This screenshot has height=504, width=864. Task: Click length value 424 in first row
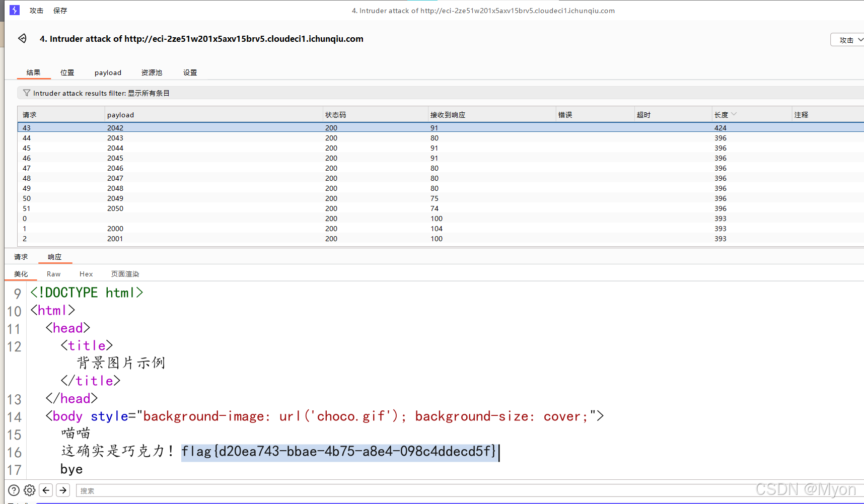721,128
